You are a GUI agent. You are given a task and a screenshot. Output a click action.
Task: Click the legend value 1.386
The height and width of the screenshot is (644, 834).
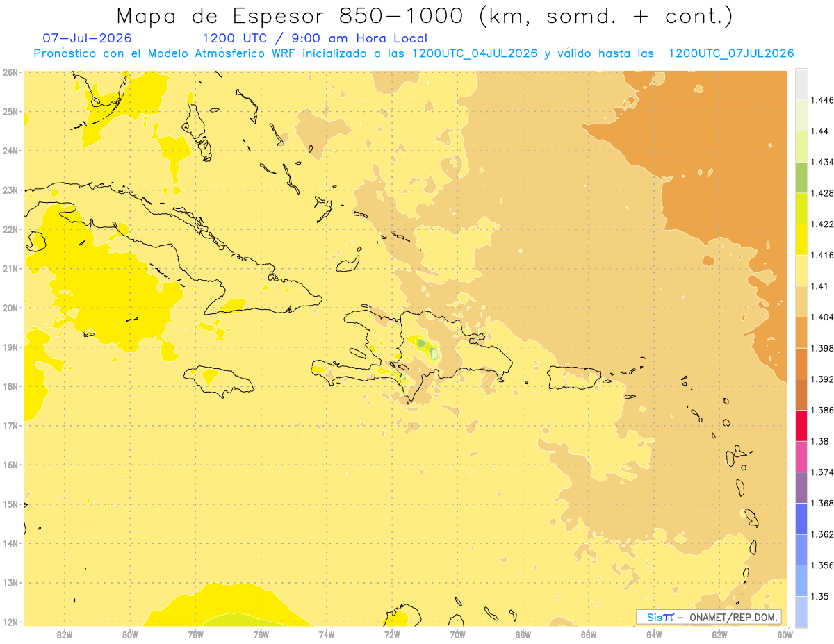click(824, 411)
